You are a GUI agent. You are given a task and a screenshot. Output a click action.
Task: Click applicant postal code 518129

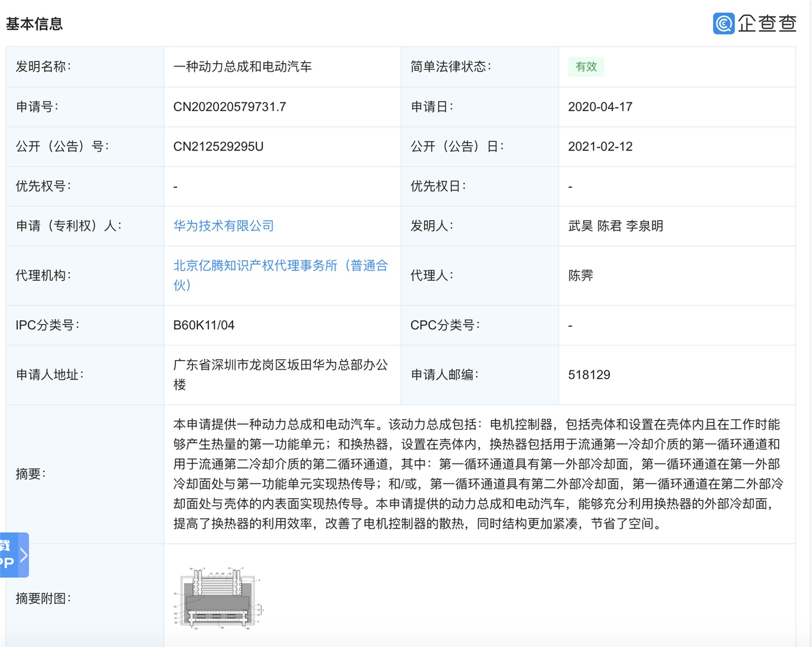pyautogui.click(x=589, y=375)
